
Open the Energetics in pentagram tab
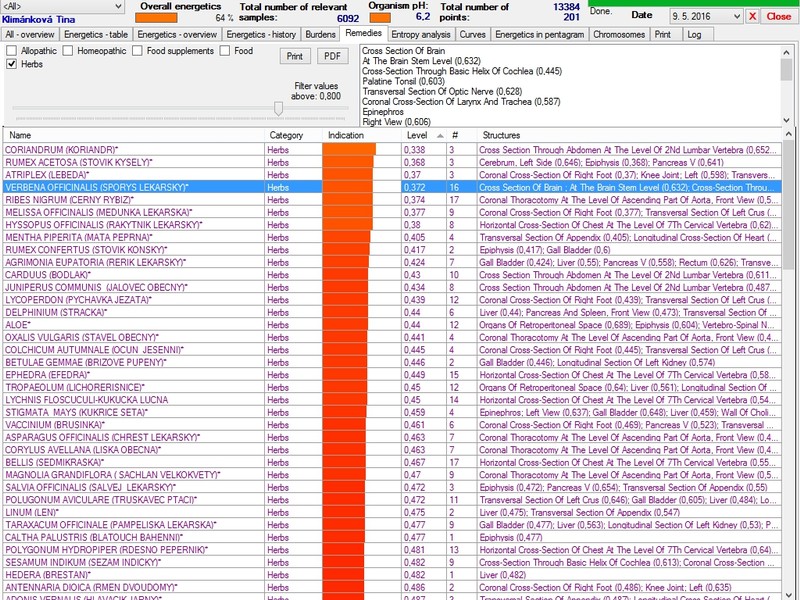pyautogui.click(x=539, y=34)
